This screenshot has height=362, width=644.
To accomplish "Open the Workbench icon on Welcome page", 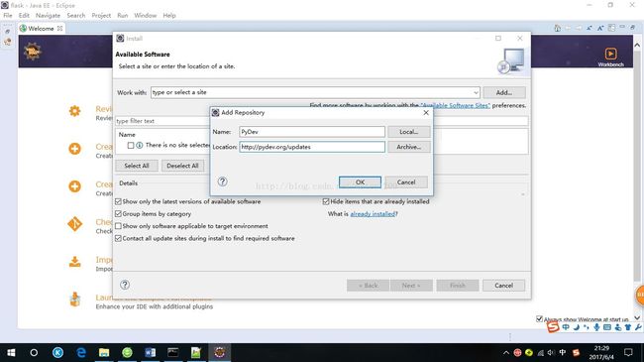I will tap(610, 57).
